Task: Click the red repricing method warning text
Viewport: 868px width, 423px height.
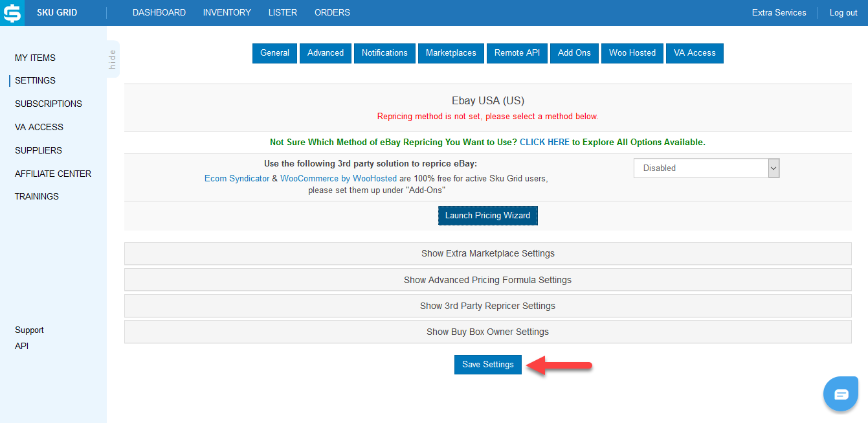Action: [x=487, y=117]
